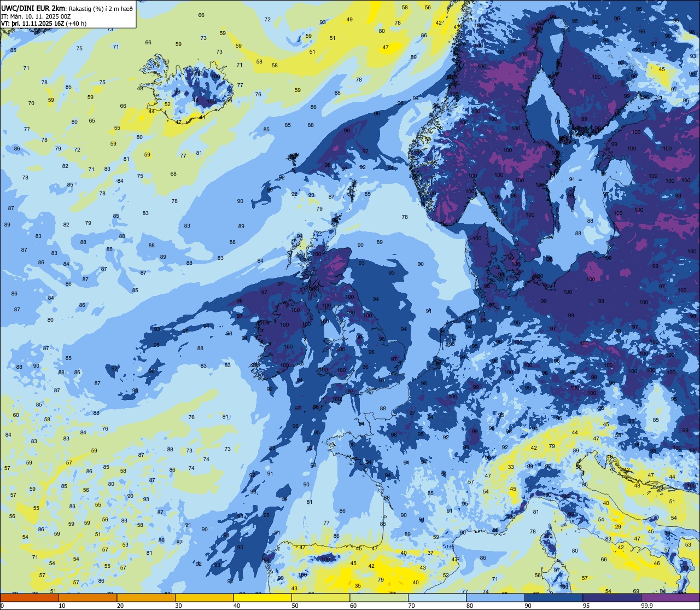Click the dark orange 0–10 legend swatch
This screenshot has height=610, width=700.
click(x=30, y=597)
